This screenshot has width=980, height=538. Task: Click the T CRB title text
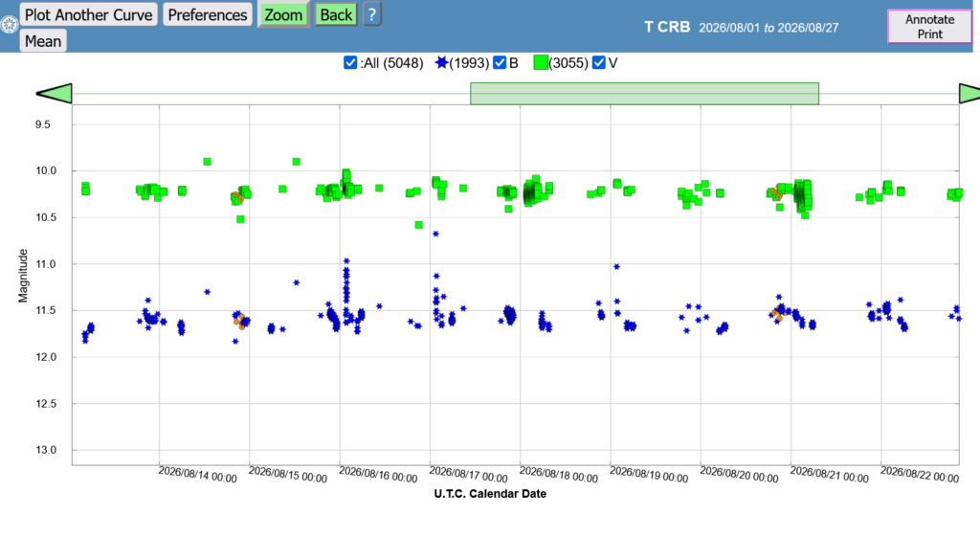click(x=667, y=27)
